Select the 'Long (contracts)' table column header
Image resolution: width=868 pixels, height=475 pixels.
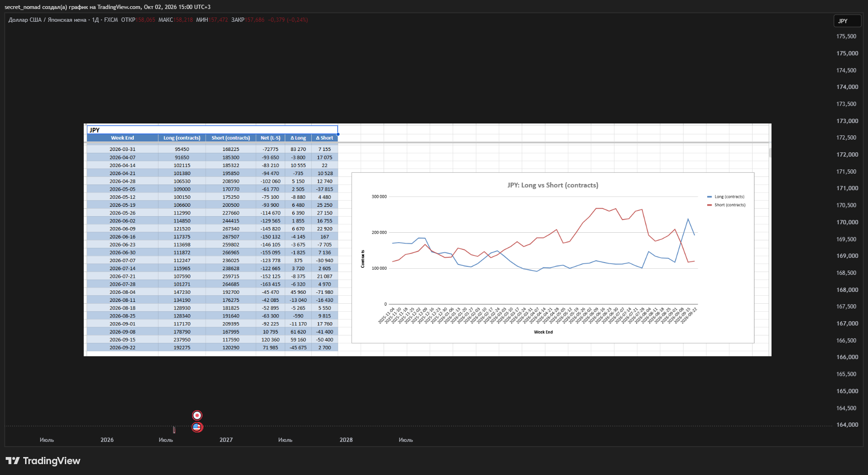tap(182, 138)
